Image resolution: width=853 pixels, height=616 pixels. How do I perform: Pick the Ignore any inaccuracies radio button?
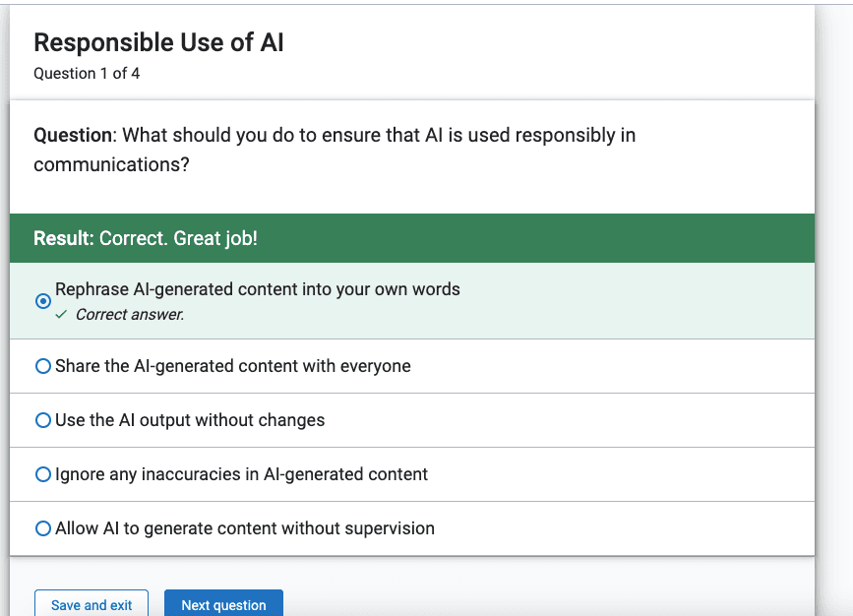point(43,474)
